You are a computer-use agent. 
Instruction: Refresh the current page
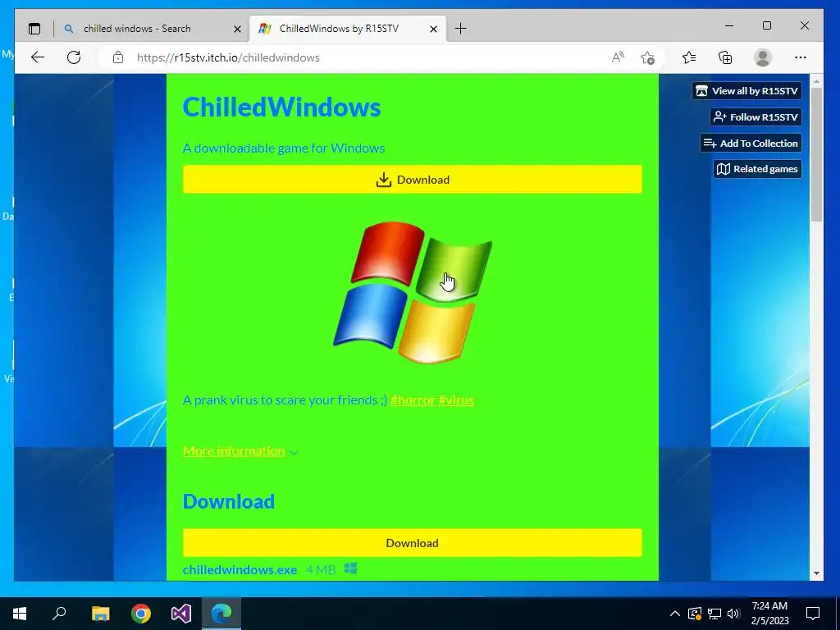point(74,57)
